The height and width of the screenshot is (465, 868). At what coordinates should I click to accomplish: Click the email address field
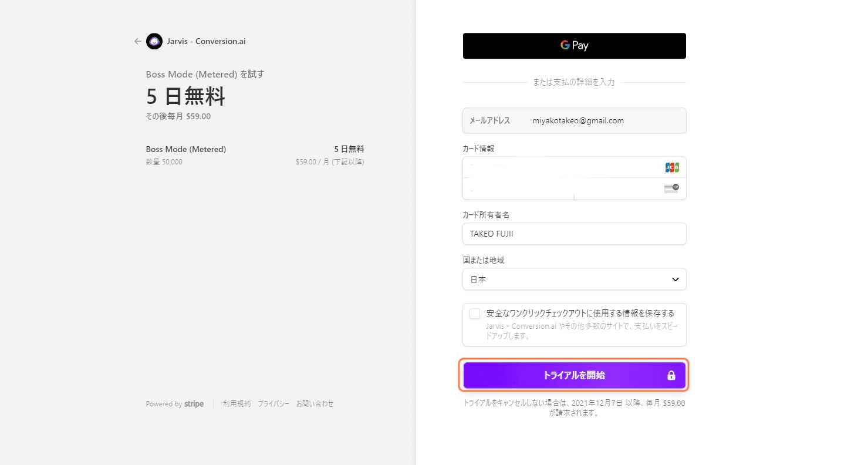(604, 121)
